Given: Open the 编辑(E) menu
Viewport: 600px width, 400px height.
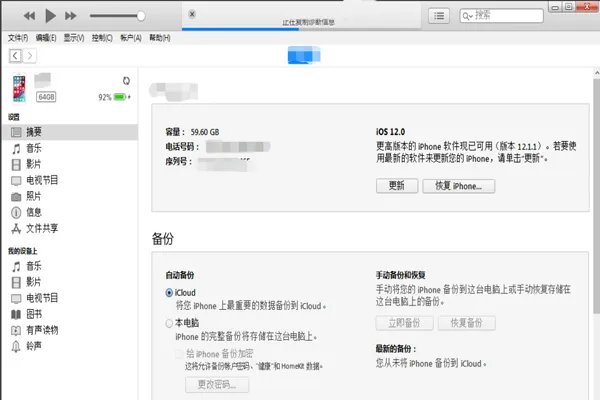Looking at the screenshot, I should (x=46, y=38).
